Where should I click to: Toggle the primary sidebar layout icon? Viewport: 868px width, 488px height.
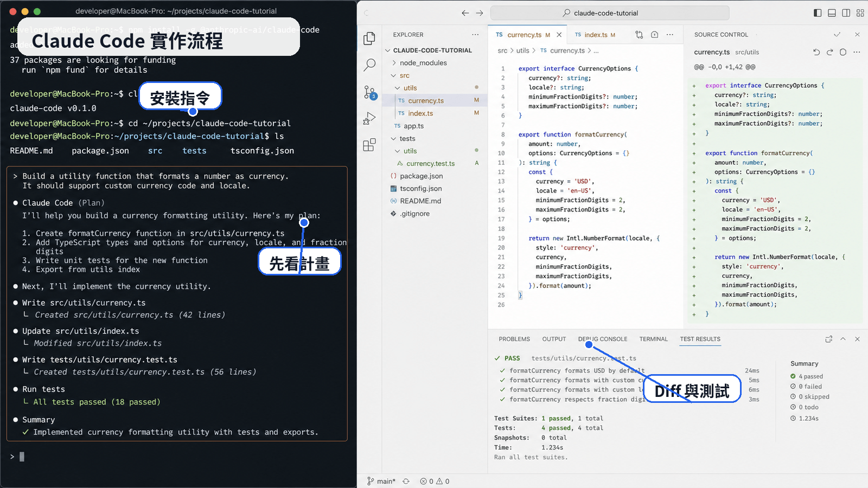coord(818,13)
